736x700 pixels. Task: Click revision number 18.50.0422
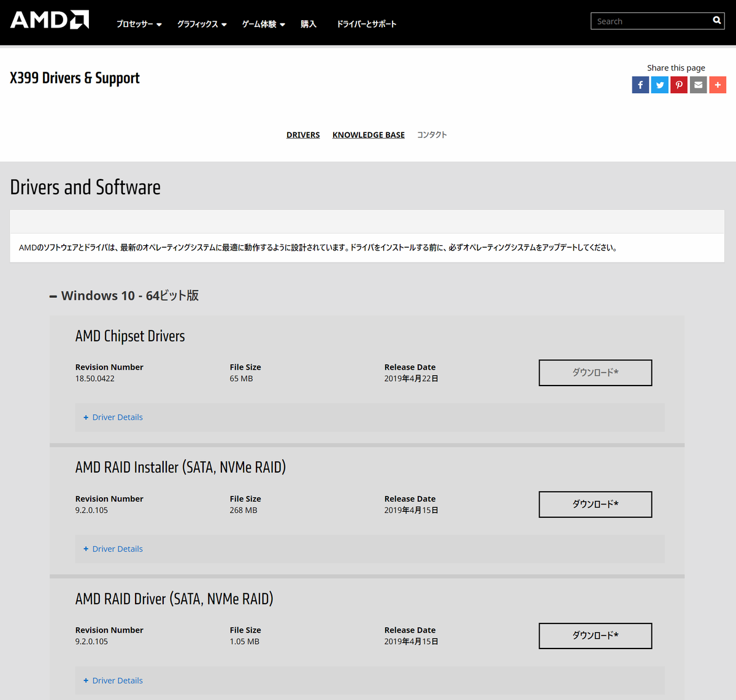click(x=95, y=379)
